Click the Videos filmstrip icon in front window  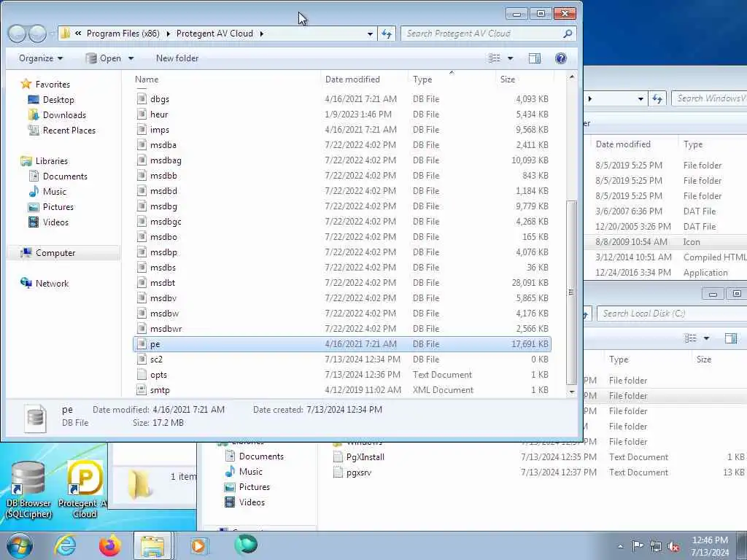[34, 222]
